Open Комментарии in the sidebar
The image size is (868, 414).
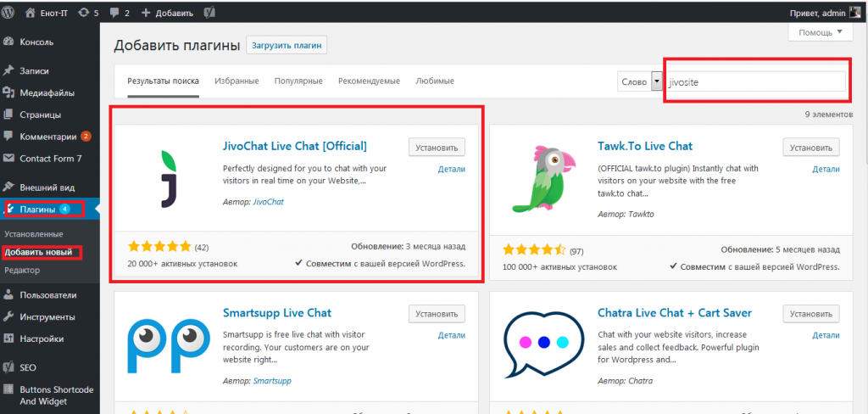pyautogui.click(x=48, y=137)
